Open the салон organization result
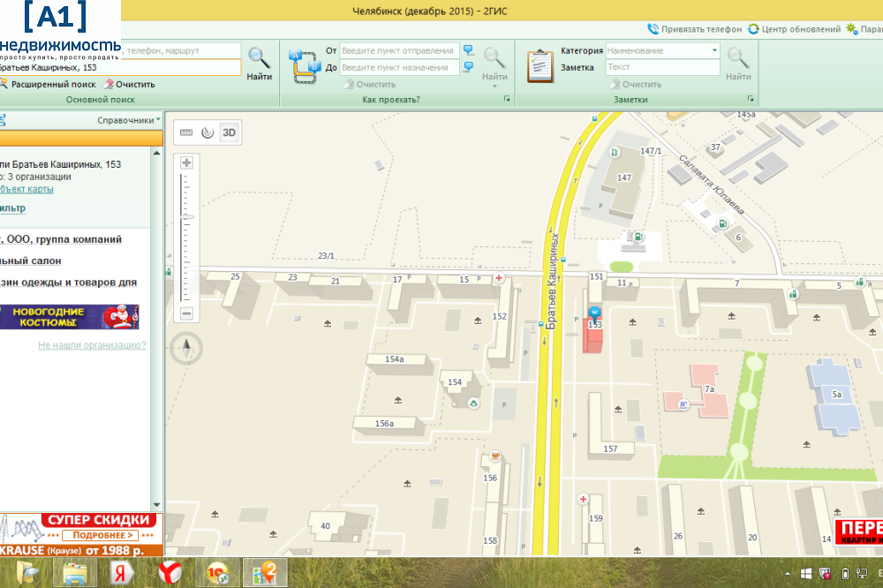This screenshot has height=588, width=883. pos(30,260)
